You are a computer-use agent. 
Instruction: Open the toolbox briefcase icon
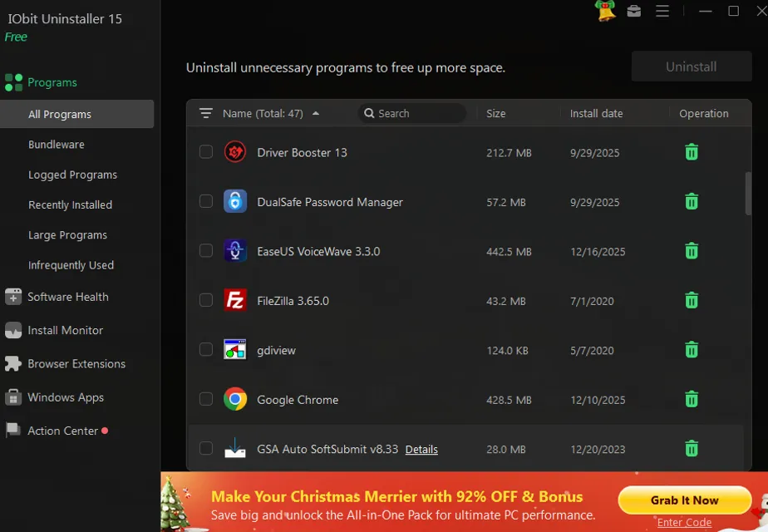[634, 11]
